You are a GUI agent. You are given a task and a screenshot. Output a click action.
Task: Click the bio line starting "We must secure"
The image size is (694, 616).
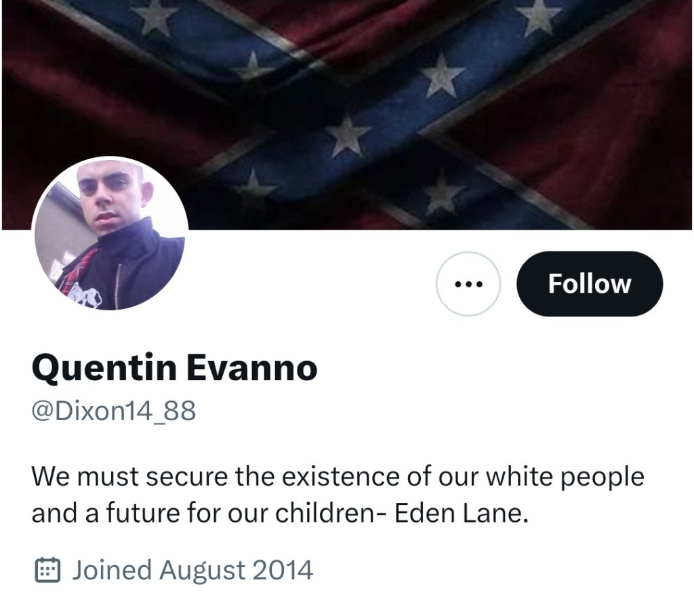point(338,476)
